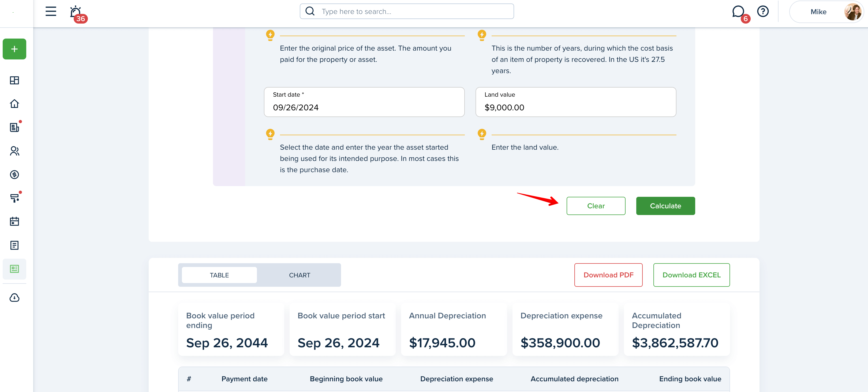Viewport: 868px width, 392px height.
Task: Click the Clear button
Action: tap(596, 206)
